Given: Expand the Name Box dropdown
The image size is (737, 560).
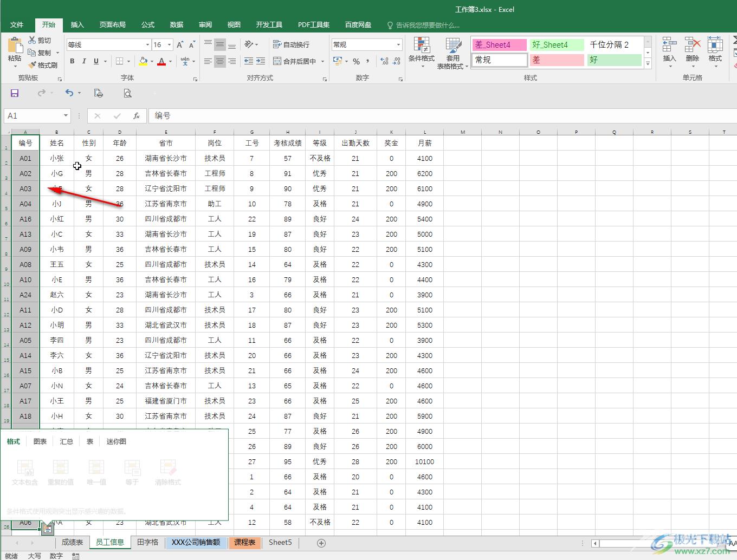Looking at the screenshot, I should tap(66, 115).
